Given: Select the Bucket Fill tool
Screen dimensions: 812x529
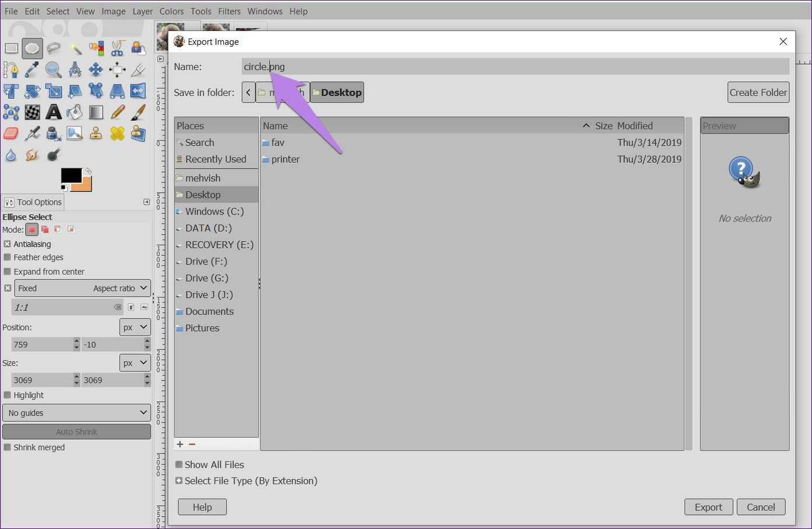Looking at the screenshot, I should click(75, 112).
